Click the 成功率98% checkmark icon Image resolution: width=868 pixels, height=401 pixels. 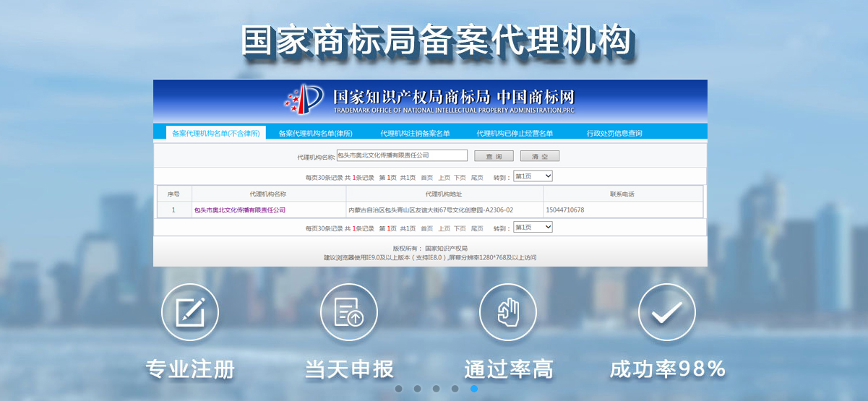[x=667, y=312]
